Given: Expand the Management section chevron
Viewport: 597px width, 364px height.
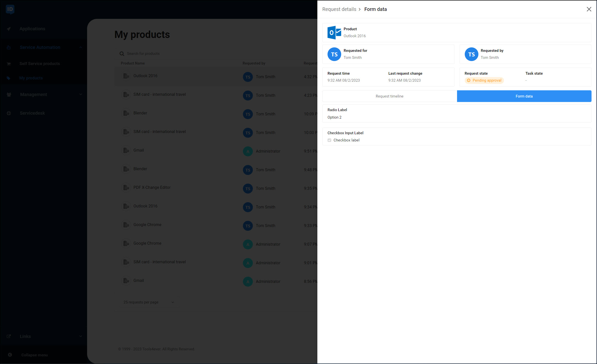Looking at the screenshot, I should point(81,95).
